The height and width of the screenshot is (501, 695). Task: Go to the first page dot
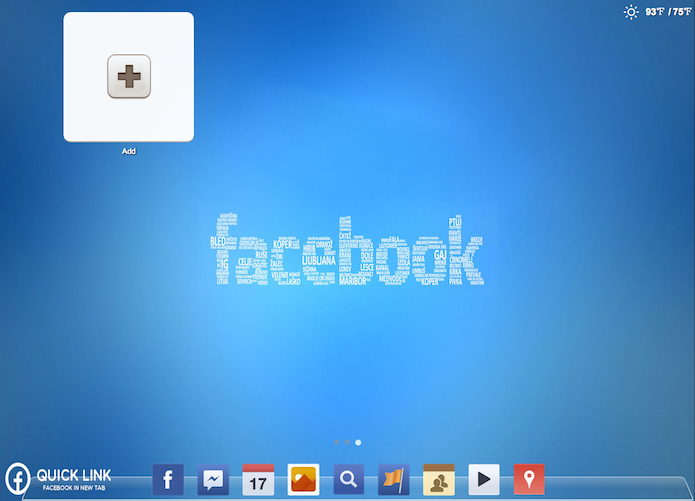pos(337,442)
